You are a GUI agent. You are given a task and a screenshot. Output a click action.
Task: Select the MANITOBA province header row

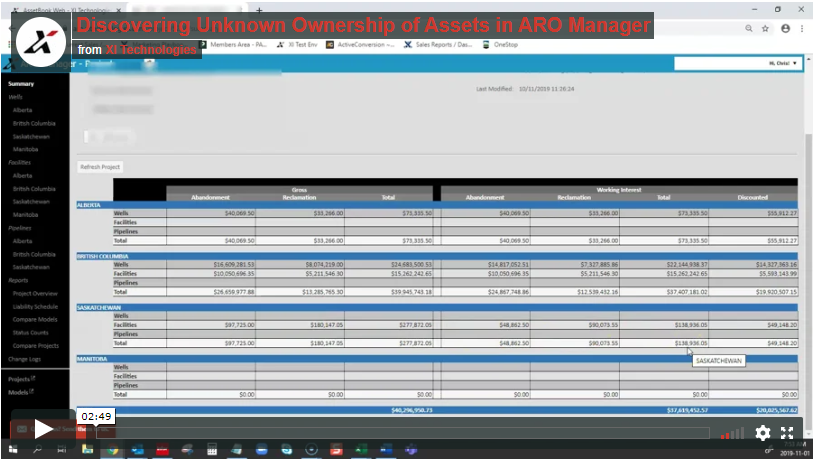click(x=437, y=359)
